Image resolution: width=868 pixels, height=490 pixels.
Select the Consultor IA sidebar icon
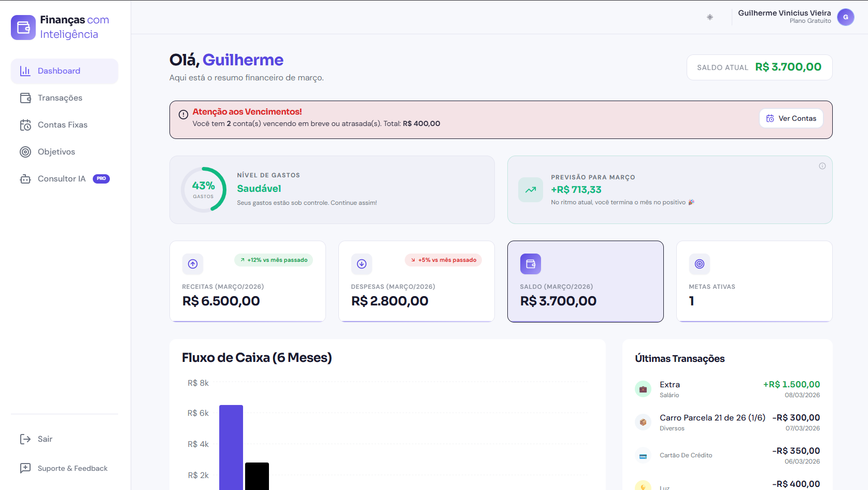coord(25,178)
